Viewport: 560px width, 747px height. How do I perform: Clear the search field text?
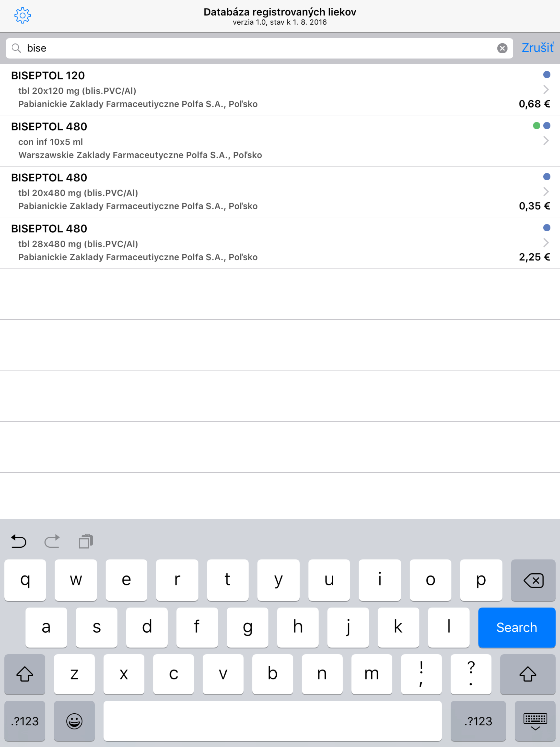502,48
